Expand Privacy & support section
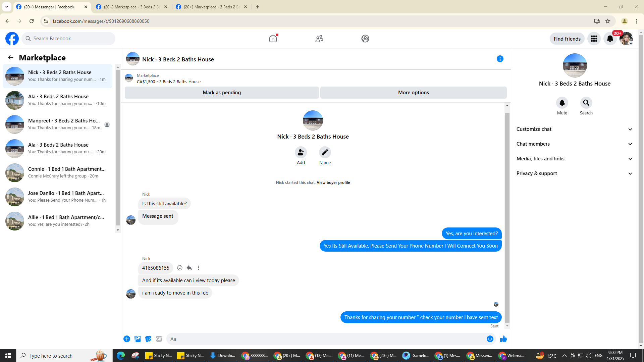The height and width of the screenshot is (362, 644). (575, 173)
